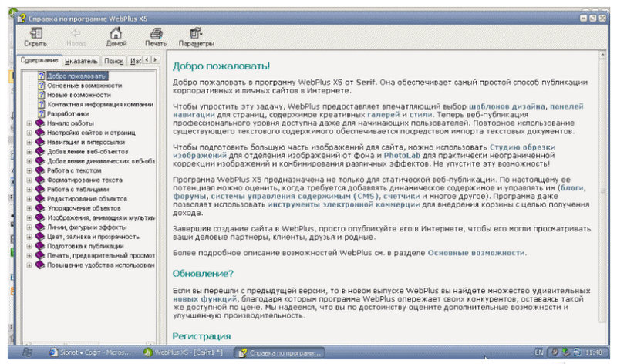617x364 pixels.
Task: Open the форумы link
Action: [x=189, y=196]
